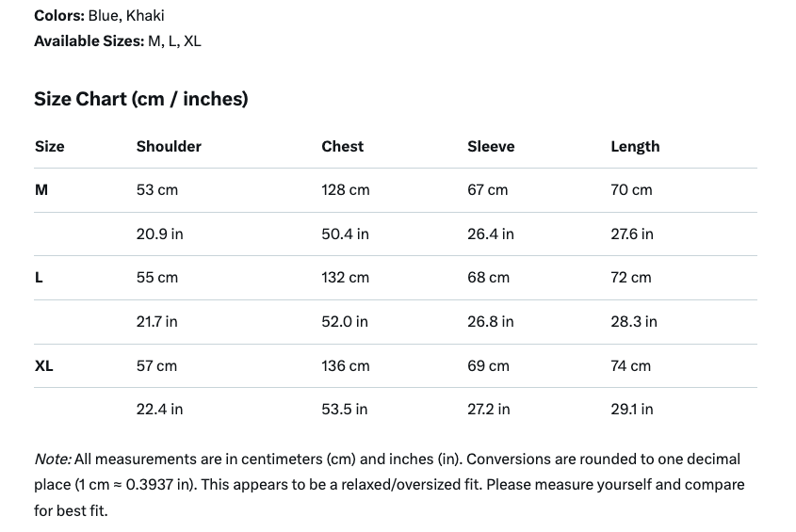The image size is (796, 532).
Task: Click the Sleeve column header
Action: (491, 146)
